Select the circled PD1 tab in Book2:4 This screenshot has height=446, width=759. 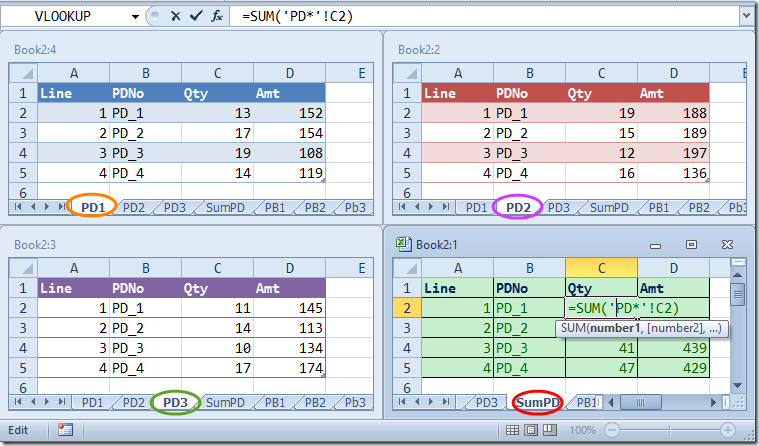[x=92, y=207]
